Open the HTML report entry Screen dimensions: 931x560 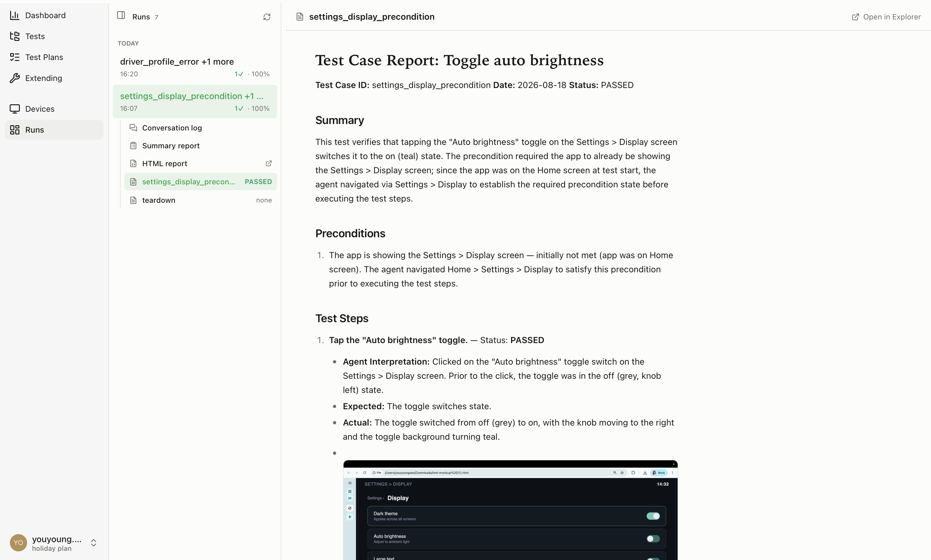[200, 163]
